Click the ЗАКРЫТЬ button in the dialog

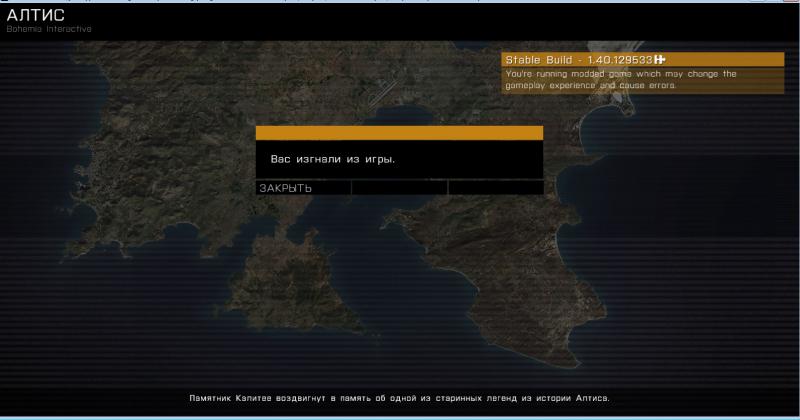click(x=303, y=188)
